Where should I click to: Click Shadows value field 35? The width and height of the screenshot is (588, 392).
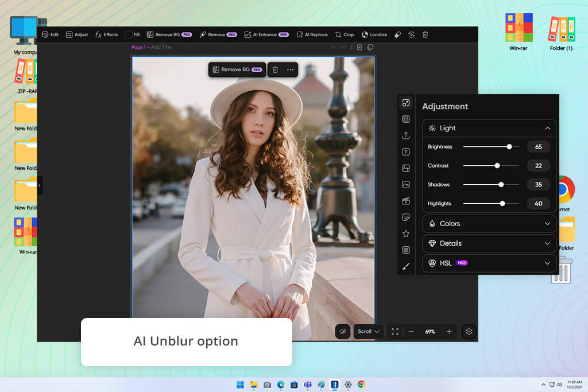point(538,185)
